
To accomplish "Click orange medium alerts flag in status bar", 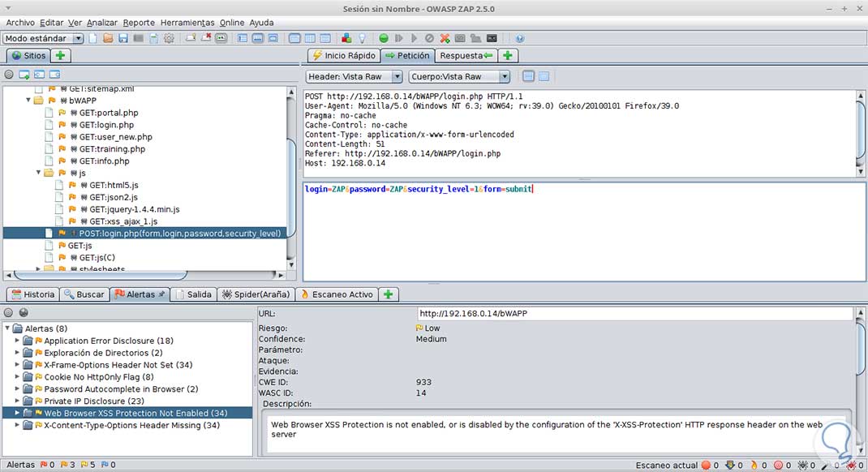I will [x=67, y=465].
